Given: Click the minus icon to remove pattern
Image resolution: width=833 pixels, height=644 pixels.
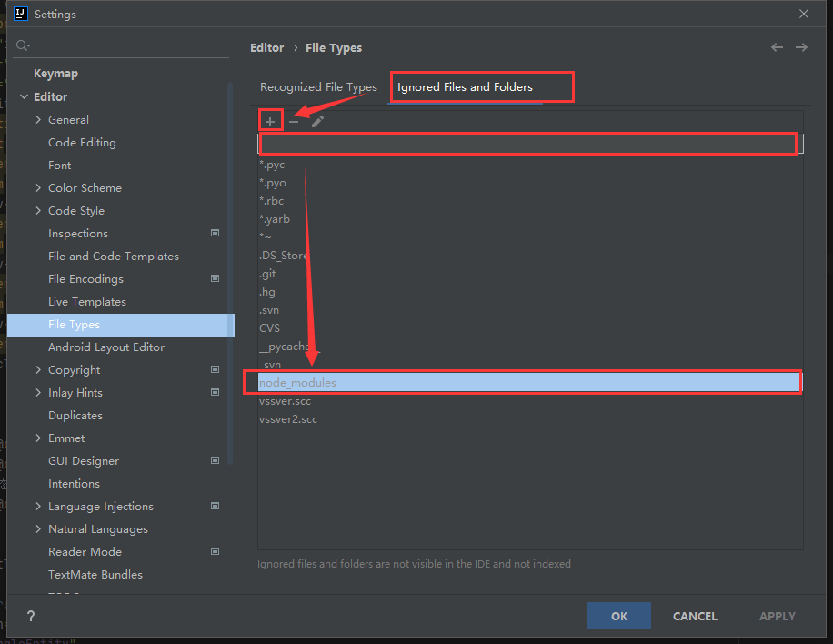Looking at the screenshot, I should point(294,122).
